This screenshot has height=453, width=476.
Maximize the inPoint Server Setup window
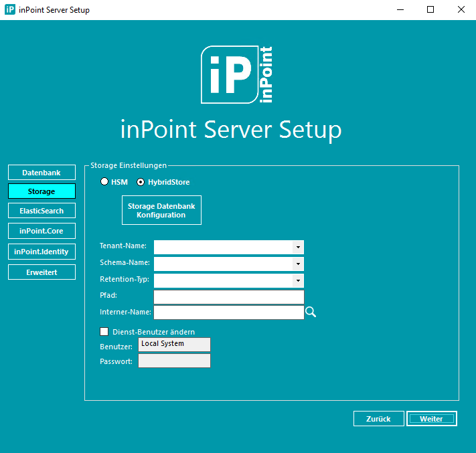click(x=430, y=10)
